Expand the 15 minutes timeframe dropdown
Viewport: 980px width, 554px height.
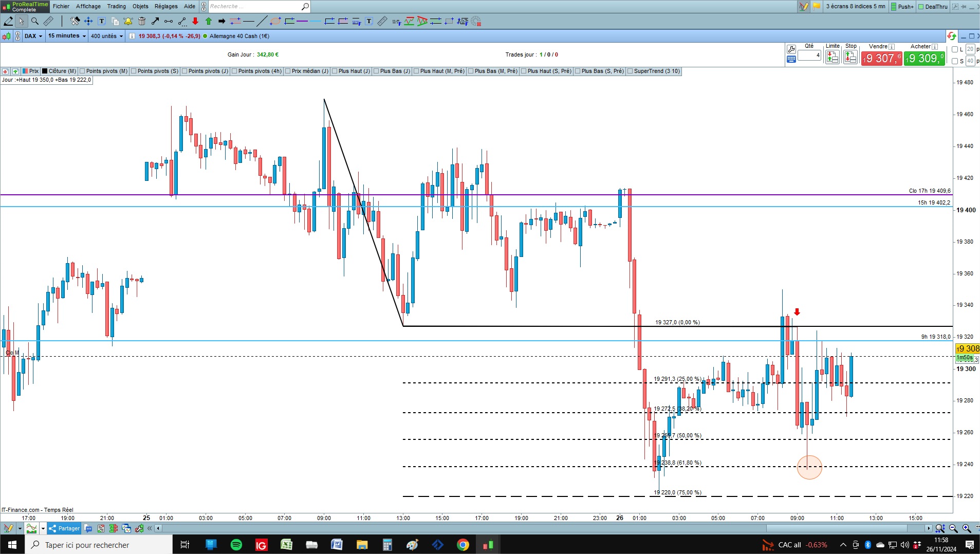67,36
